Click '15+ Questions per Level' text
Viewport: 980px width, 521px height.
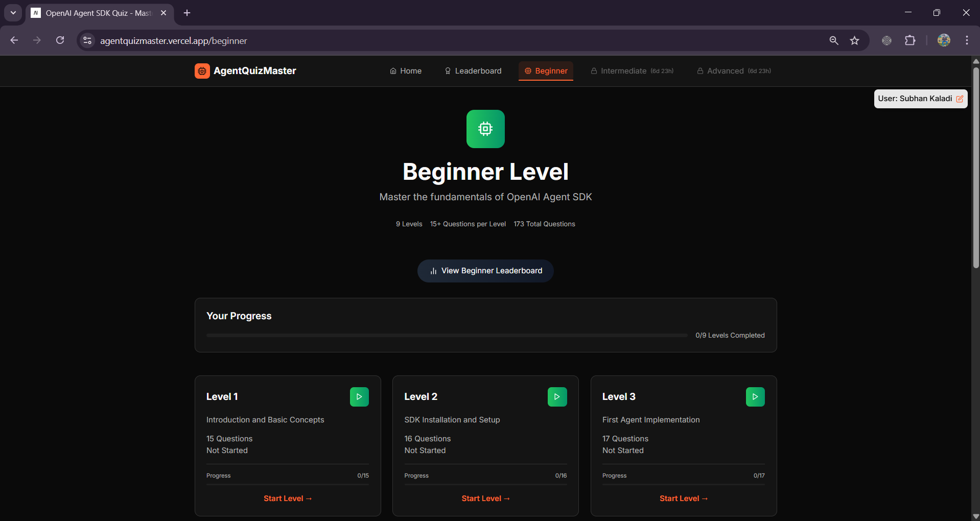(468, 224)
